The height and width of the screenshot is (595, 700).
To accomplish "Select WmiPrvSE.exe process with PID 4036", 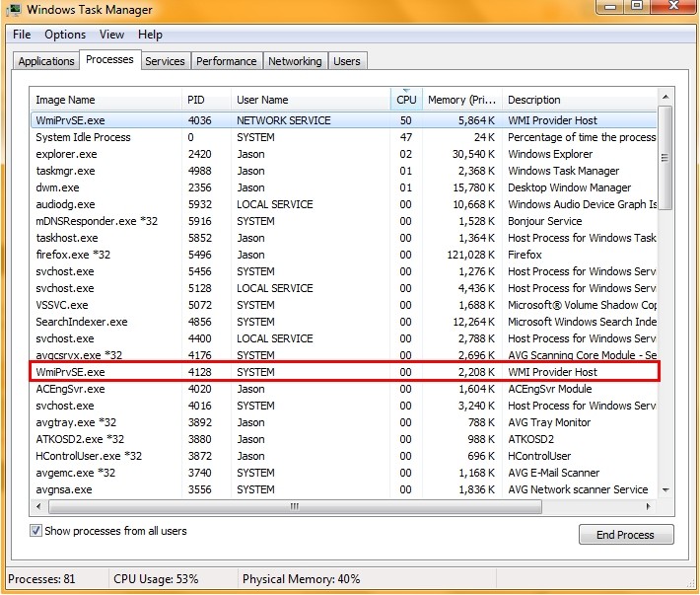I will [x=344, y=120].
